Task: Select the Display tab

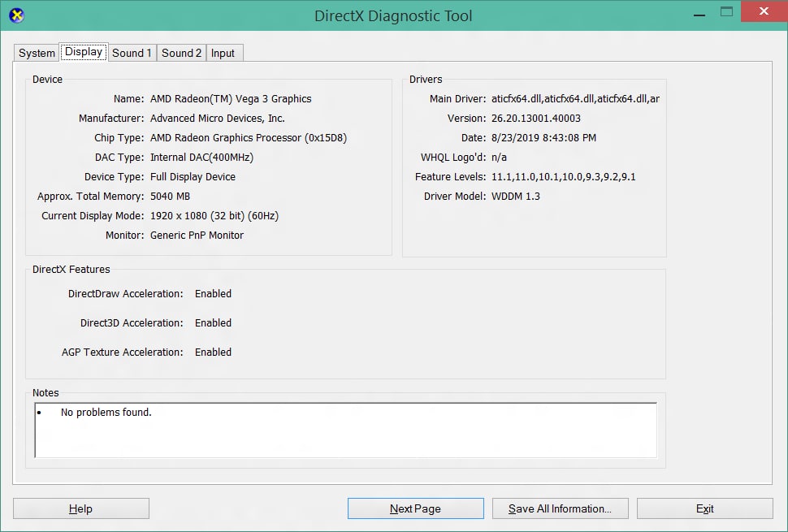Action: click(84, 52)
